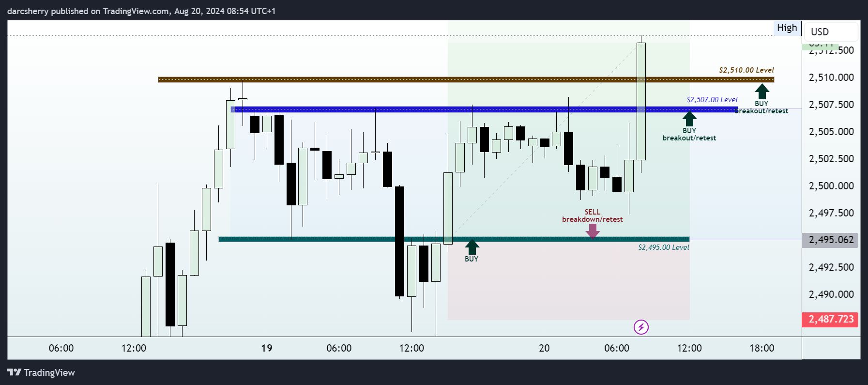Click the 2,500.000 price axis tick
Screen dimensions: 868x385
831,186
